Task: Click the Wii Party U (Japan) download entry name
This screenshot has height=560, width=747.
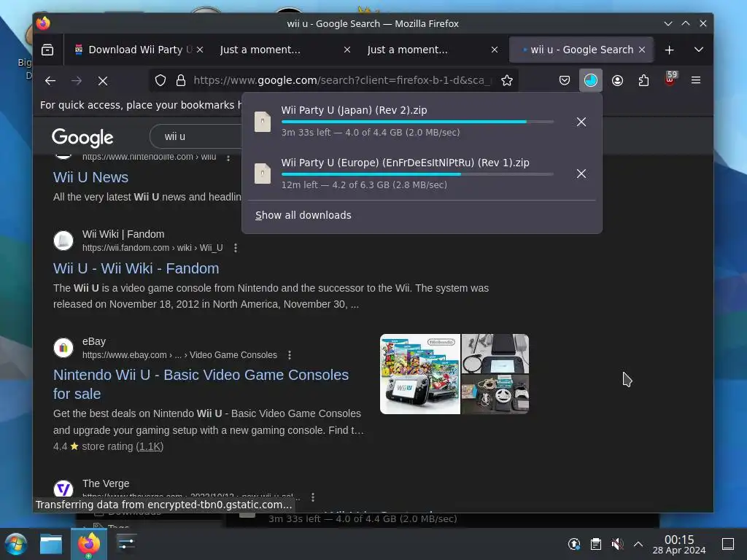Action: coord(354,110)
